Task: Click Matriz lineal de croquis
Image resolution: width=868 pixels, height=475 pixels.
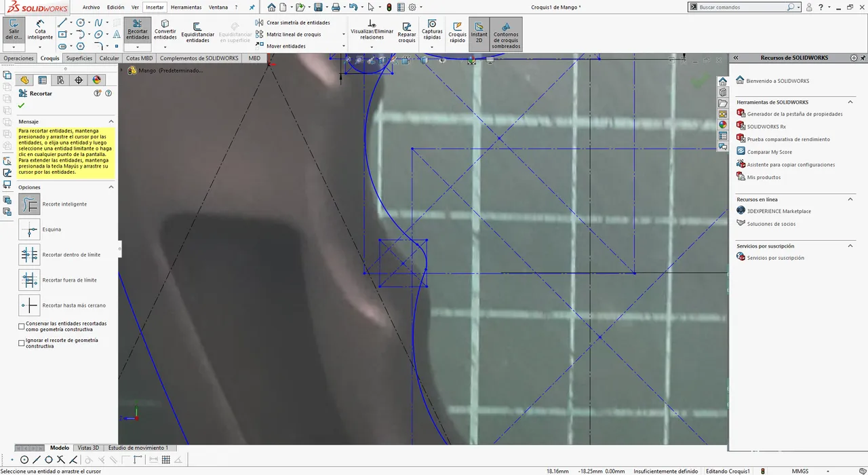Action: tap(288, 34)
